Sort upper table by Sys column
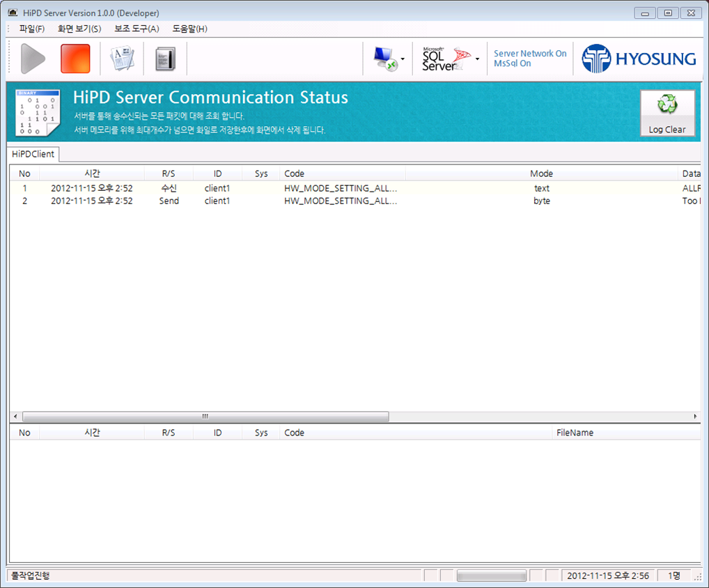This screenshot has height=588, width=709. pos(261,173)
